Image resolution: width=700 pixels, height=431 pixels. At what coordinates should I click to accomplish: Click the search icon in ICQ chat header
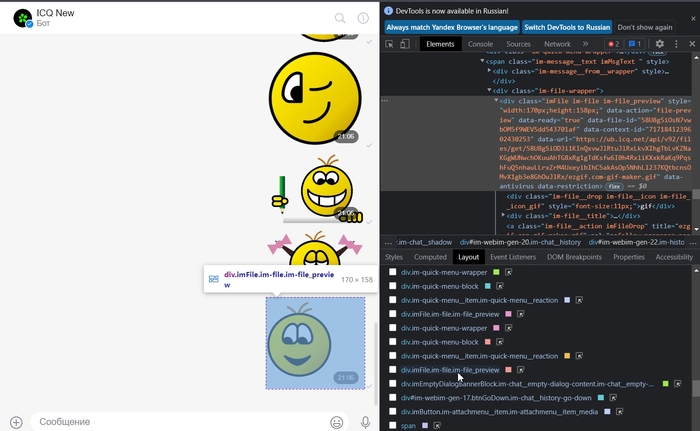tap(340, 18)
